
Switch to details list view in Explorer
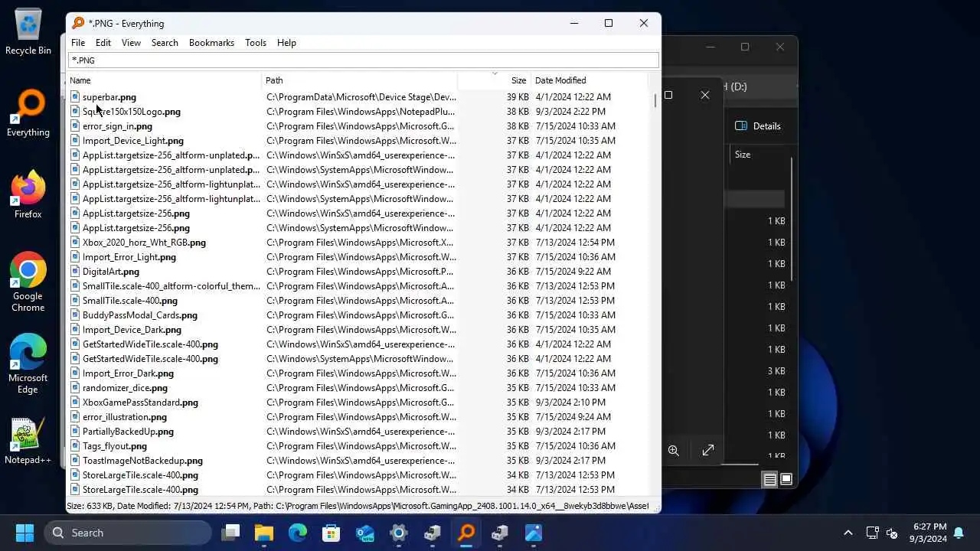tap(770, 480)
